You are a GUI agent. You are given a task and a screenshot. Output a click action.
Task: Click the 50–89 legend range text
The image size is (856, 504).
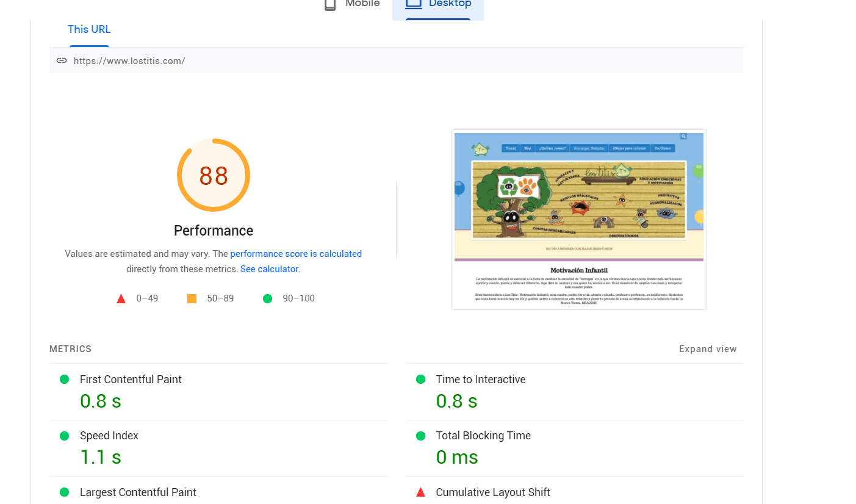(220, 298)
